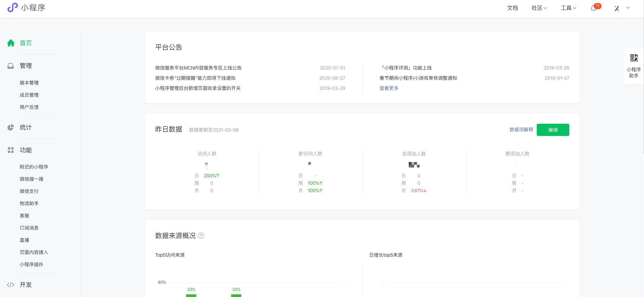This screenshot has height=297, width=644.
Task: Open 小程序插件 page
Action: click(32, 264)
